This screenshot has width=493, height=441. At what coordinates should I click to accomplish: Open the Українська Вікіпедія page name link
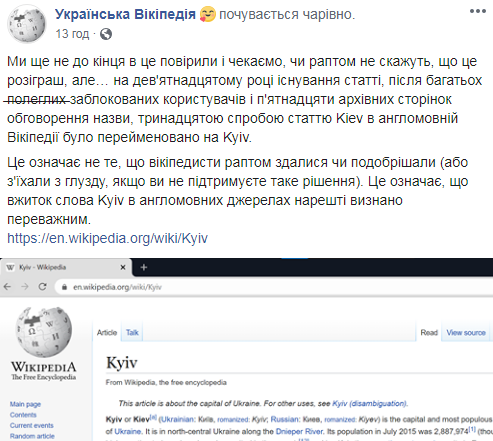tap(125, 15)
